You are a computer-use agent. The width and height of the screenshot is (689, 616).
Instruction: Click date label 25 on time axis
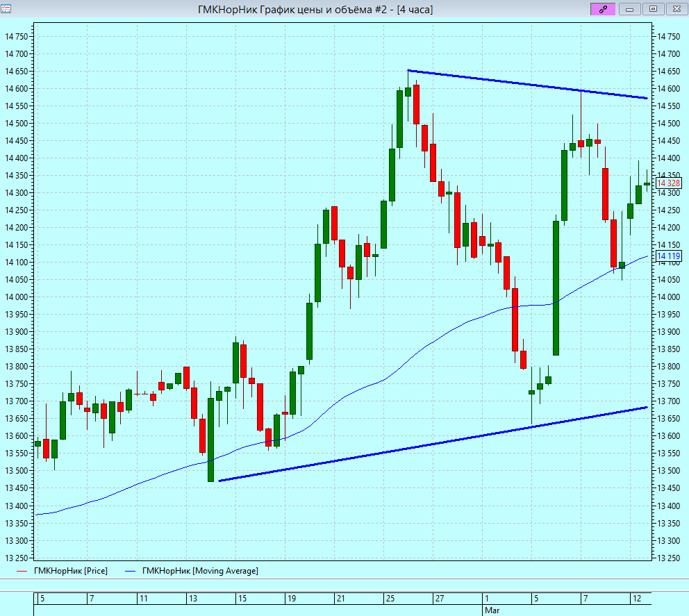[390, 598]
